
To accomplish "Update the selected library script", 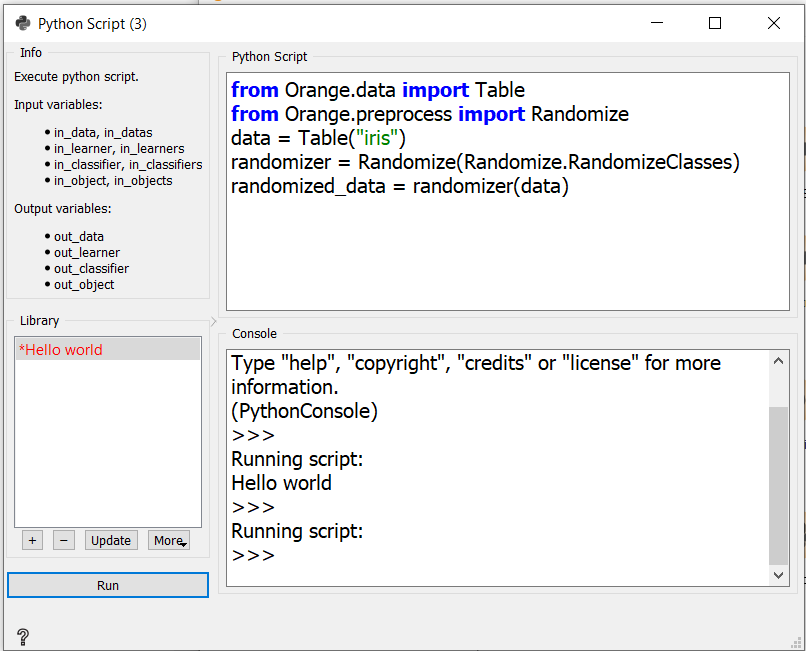I will point(110,539).
